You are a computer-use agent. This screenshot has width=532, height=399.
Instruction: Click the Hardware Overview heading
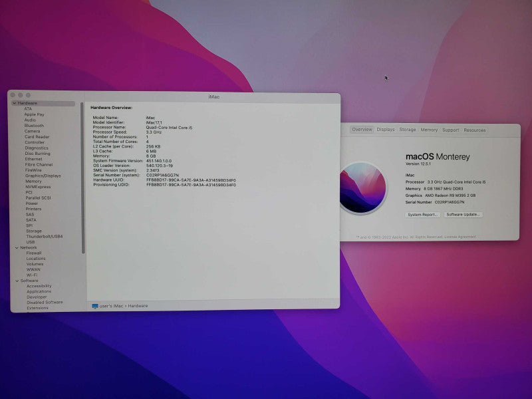[111, 108]
